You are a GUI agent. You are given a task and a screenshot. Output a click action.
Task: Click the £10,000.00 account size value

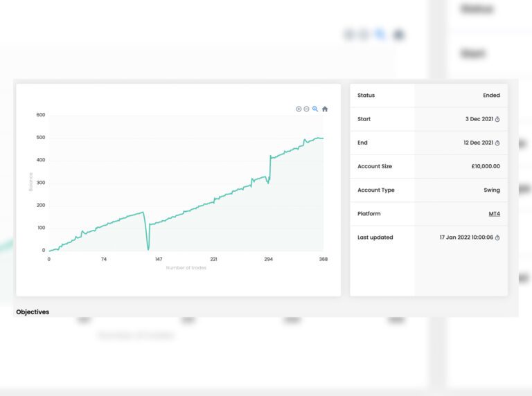(x=486, y=166)
